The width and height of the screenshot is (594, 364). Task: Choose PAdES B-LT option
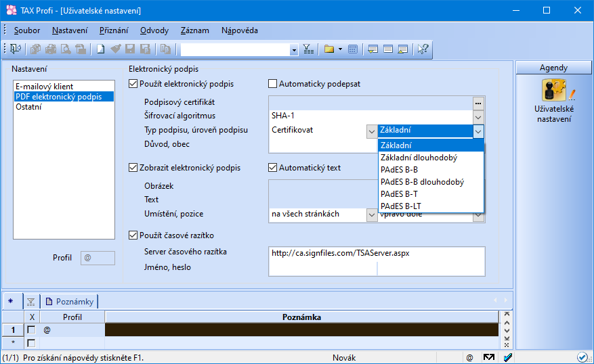point(431,206)
